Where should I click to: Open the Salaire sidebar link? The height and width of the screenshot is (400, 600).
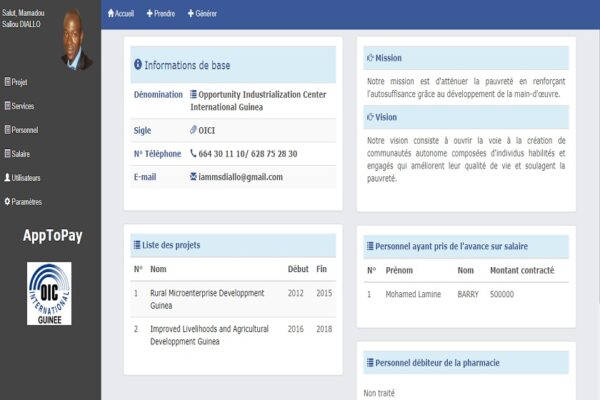click(x=17, y=154)
